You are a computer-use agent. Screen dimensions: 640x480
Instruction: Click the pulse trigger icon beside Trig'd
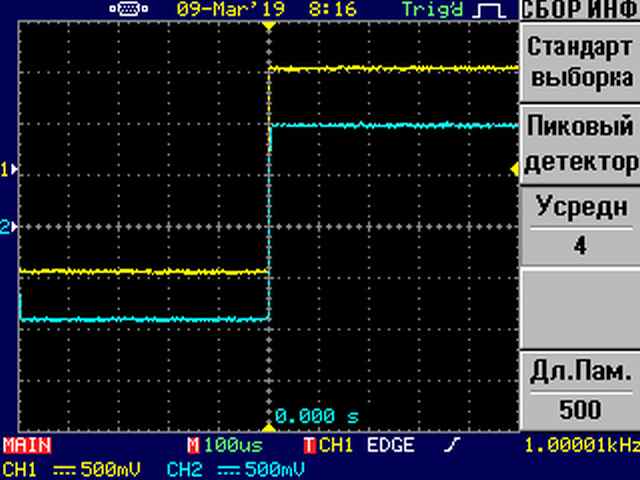489,10
